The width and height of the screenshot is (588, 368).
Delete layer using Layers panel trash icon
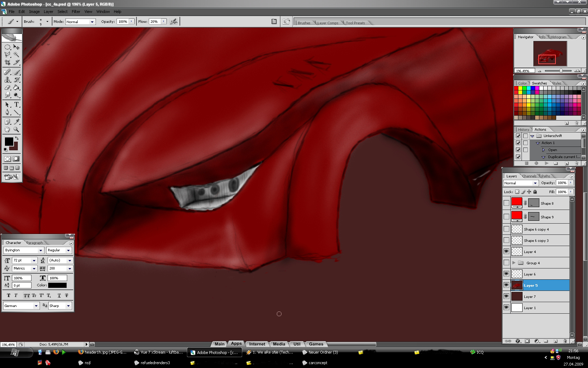[565, 341]
